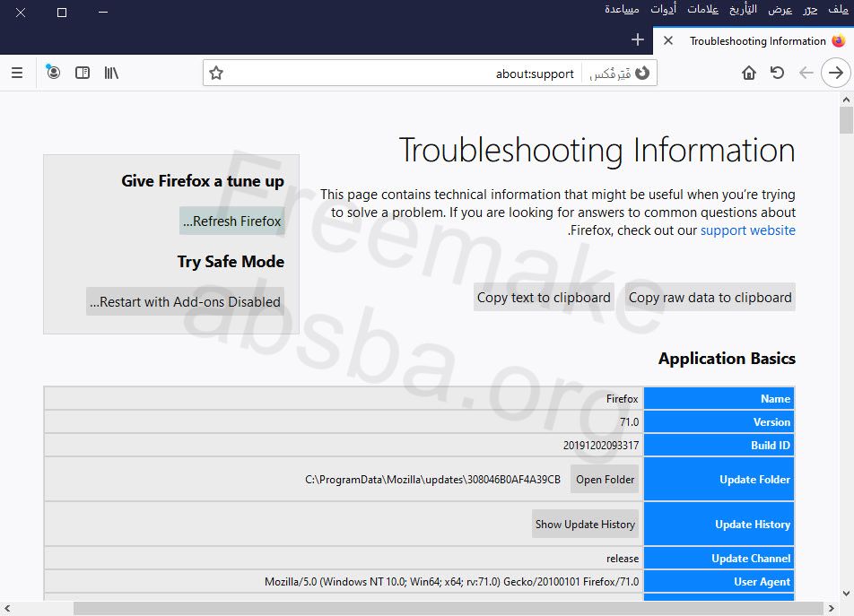Open the Firefox account icon
The height and width of the screenshot is (616, 854).
click(x=53, y=72)
